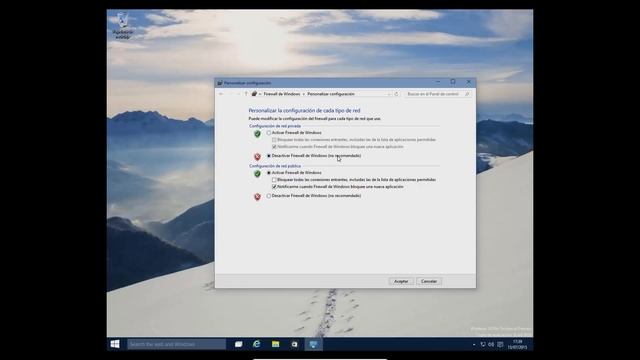Maximize the Personalizar configuración window
640x360 pixels.
(x=453, y=82)
